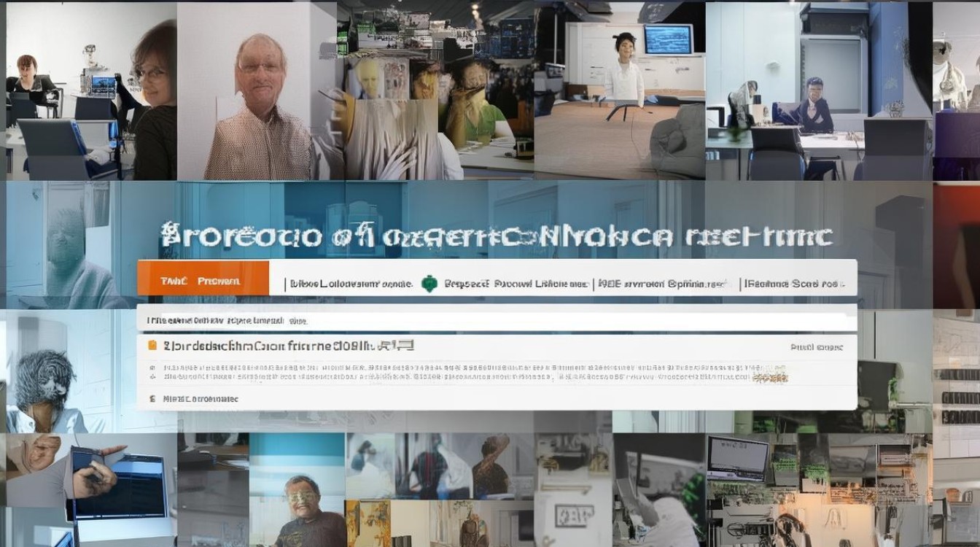Click the first bullet icon of the description
Screen dimensions: 980x547
[152, 368]
